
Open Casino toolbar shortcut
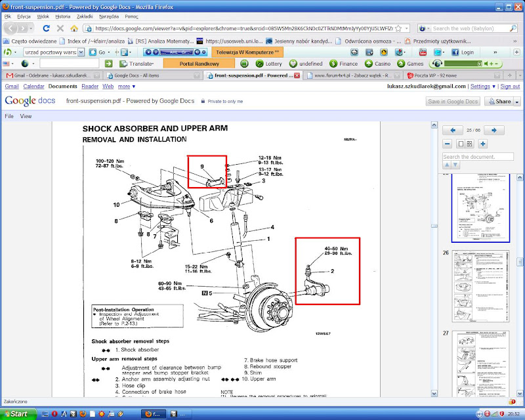pos(378,64)
